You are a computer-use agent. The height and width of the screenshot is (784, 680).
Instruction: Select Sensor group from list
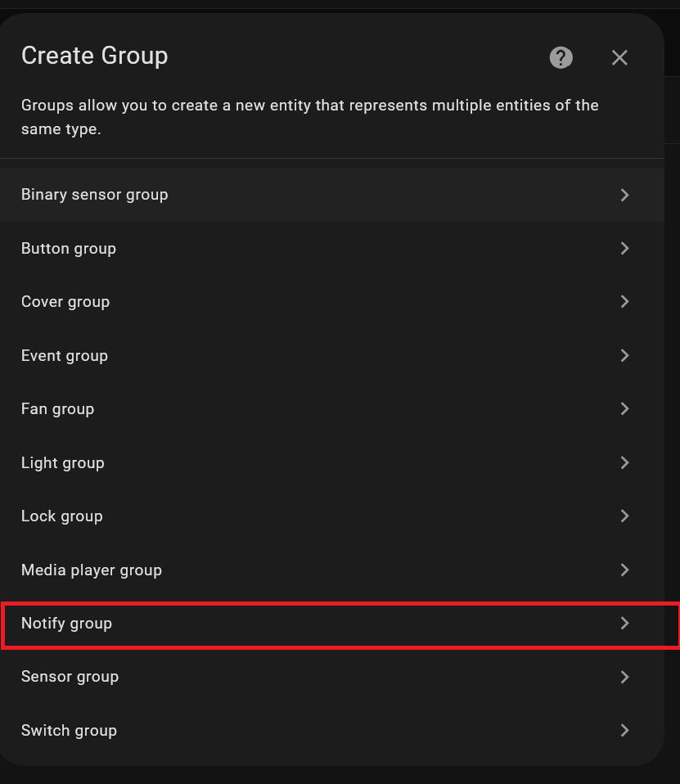(x=70, y=677)
